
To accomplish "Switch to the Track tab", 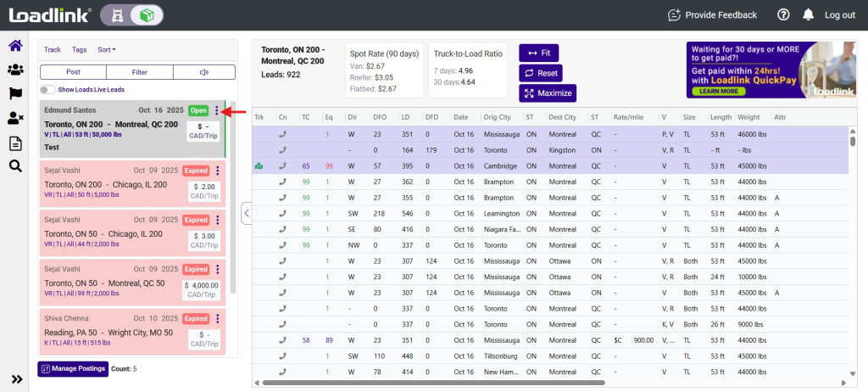I will pos(53,50).
